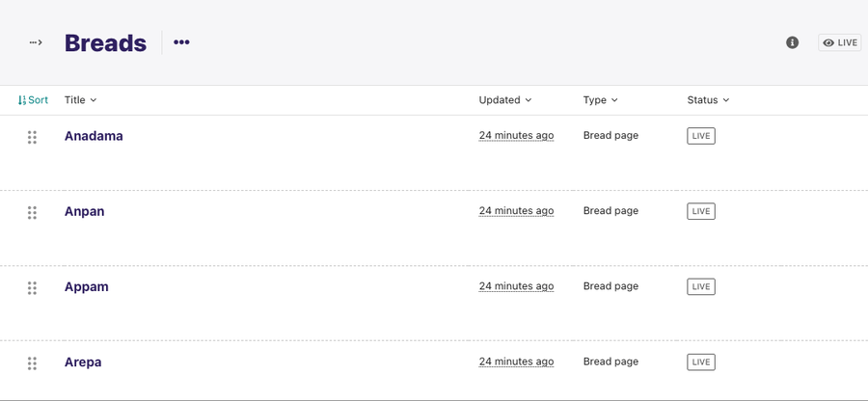Click the LIVE status tag for Arepa
Viewport: 868px width, 401px height.
tap(701, 362)
